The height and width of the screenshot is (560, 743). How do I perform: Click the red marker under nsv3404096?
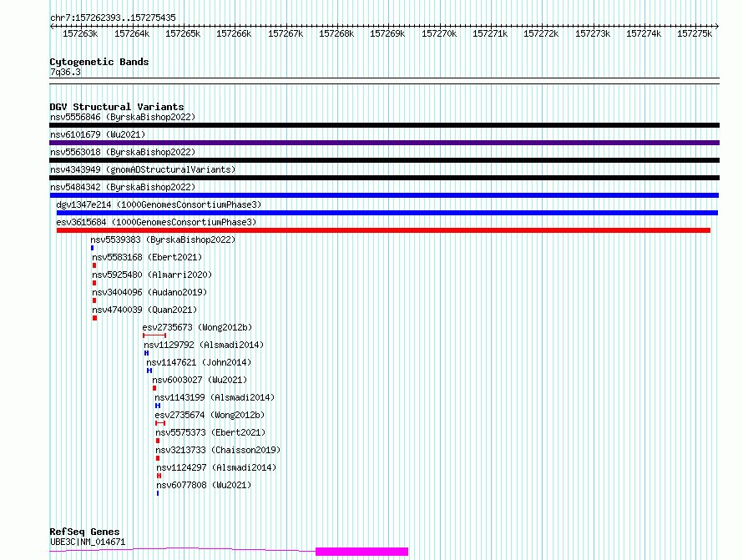[x=94, y=300]
